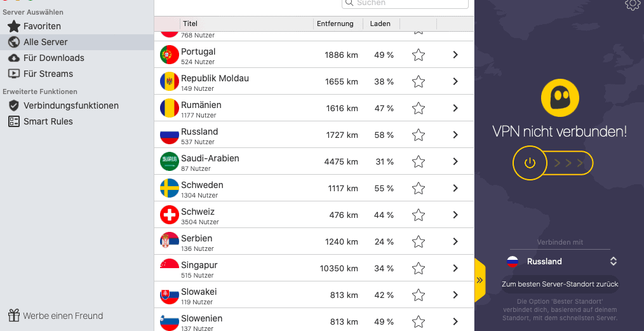Click the Portugal flag icon
Viewport: 644px width, 331px height.
pos(169,55)
